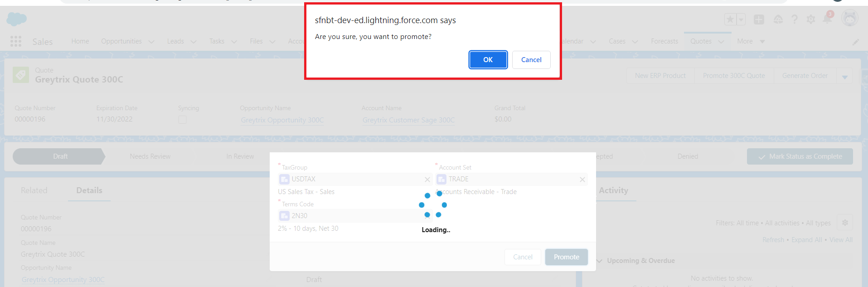Viewport: 868px width, 287px height.
Task: Click OK in the promote confirmation dialog
Action: pyautogui.click(x=488, y=60)
